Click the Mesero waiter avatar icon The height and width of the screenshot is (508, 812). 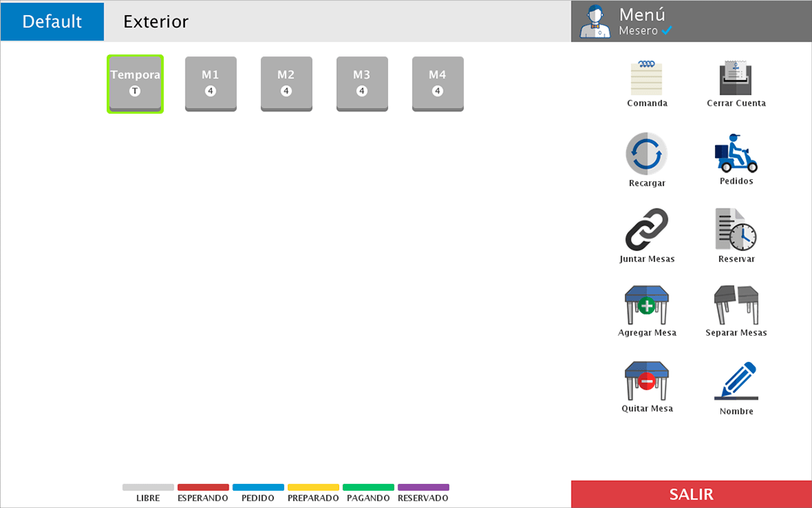[595, 22]
